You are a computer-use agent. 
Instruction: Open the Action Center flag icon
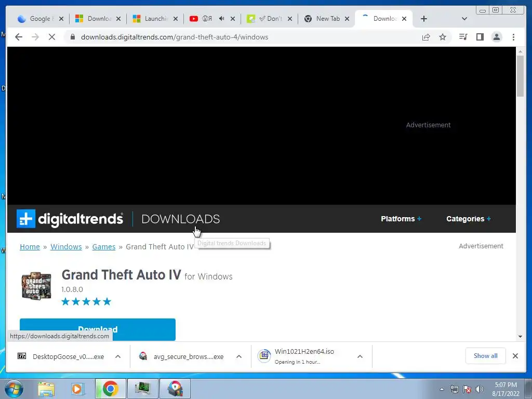click(x=467, y=389)
